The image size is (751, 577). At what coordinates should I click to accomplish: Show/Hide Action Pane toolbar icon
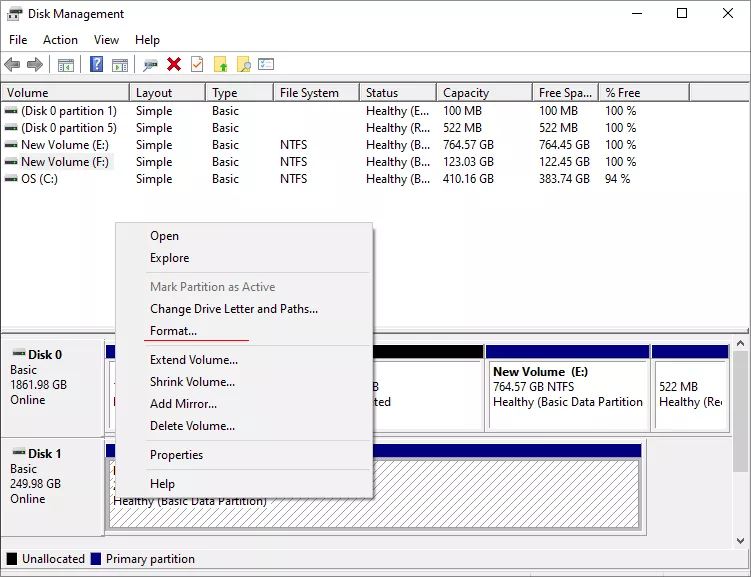(120, 64)
